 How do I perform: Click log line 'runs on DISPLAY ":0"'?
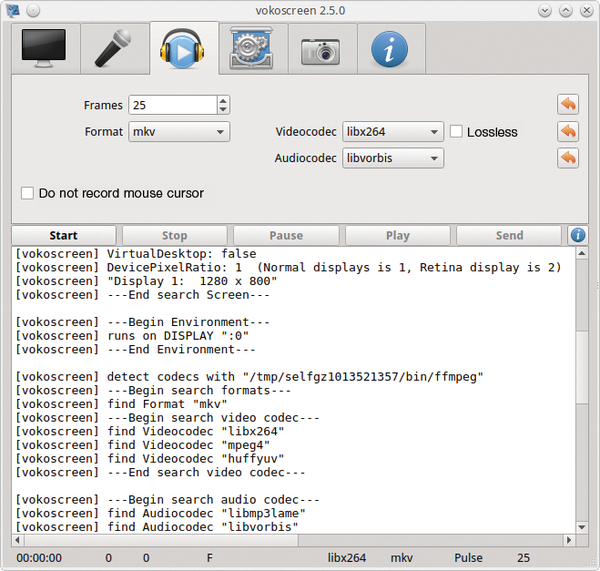132,336
